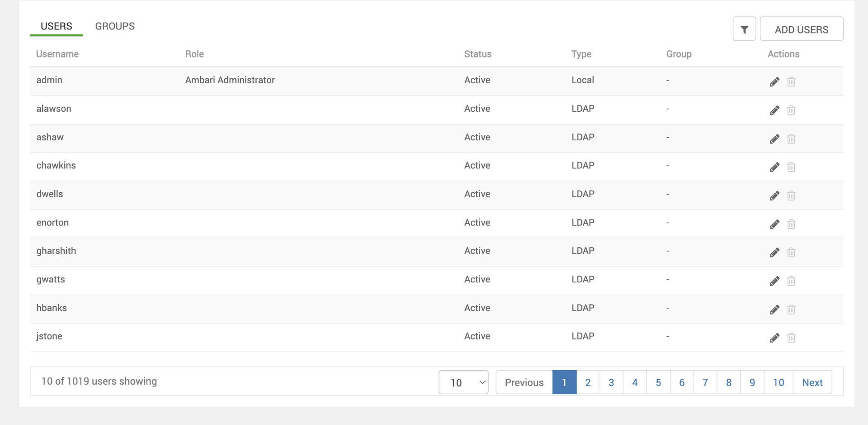Screen dimensions: 868x425
Task: Open the page size dropdown showing 10
Action: [x=463, y=382]
